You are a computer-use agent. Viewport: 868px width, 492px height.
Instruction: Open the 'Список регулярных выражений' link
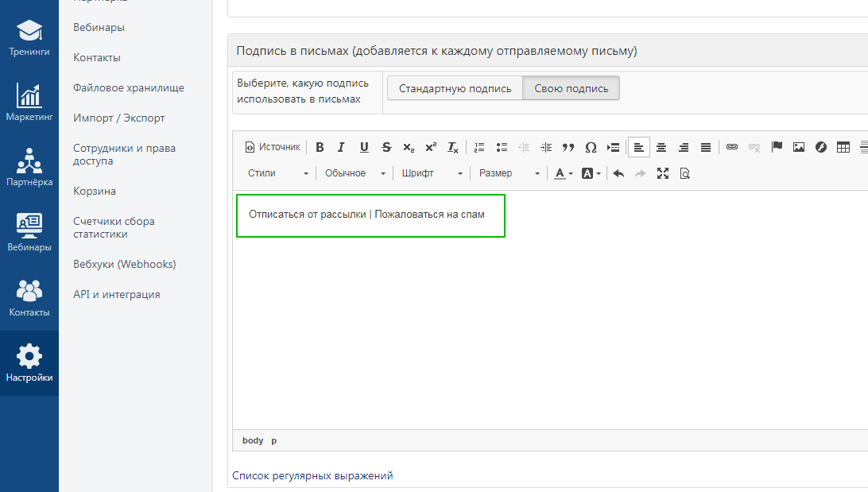[x=312, y=475]
